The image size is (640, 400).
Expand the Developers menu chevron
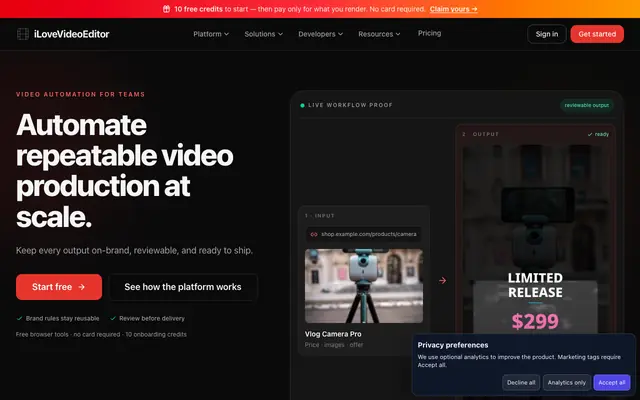340,34
